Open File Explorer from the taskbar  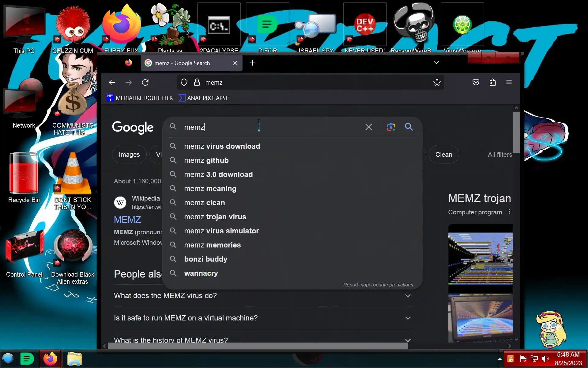[x=74, y=358]
